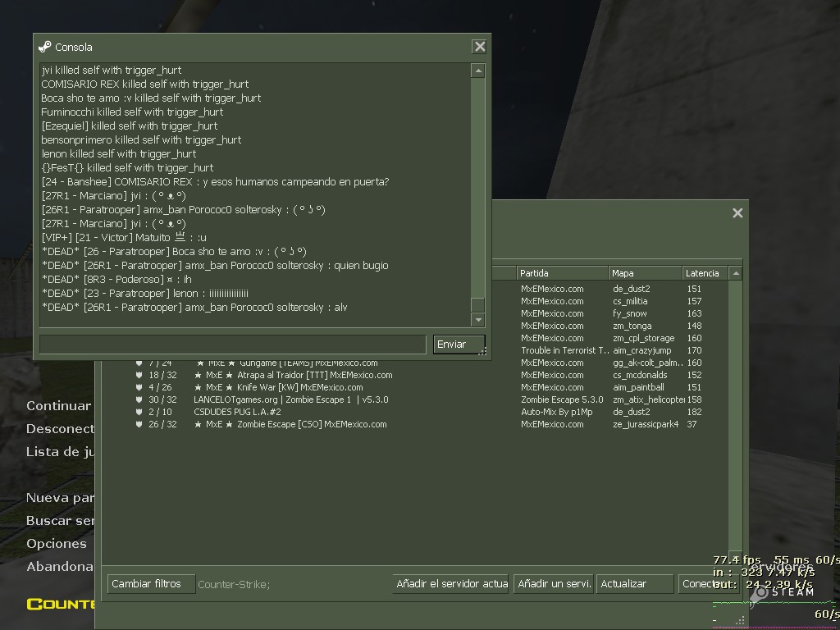This screenshot has height=630, width=840.
Task: Select Nueva partida in the main menu
Action: [61, 498]
